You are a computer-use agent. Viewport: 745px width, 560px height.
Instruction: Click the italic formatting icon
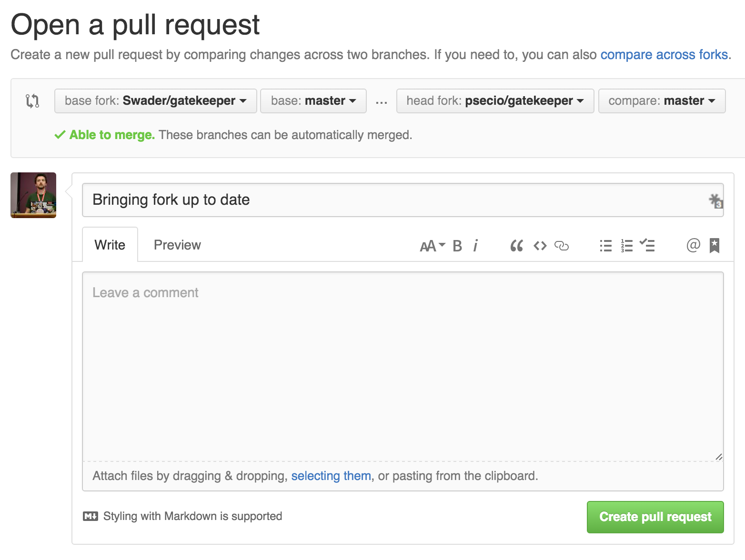475,246
